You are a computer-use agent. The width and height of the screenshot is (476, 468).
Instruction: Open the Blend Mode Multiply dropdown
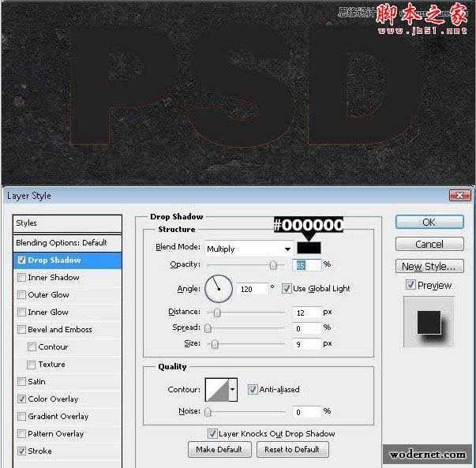point(249,249)
